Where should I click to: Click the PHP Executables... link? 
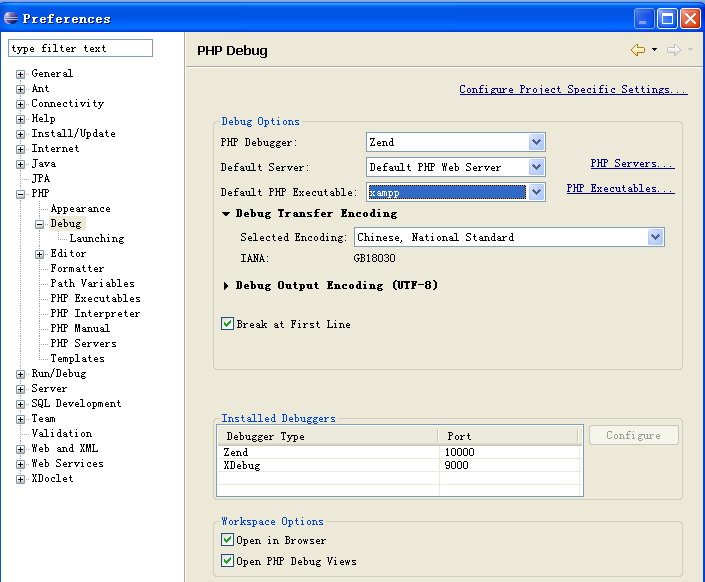click(620, 188)
